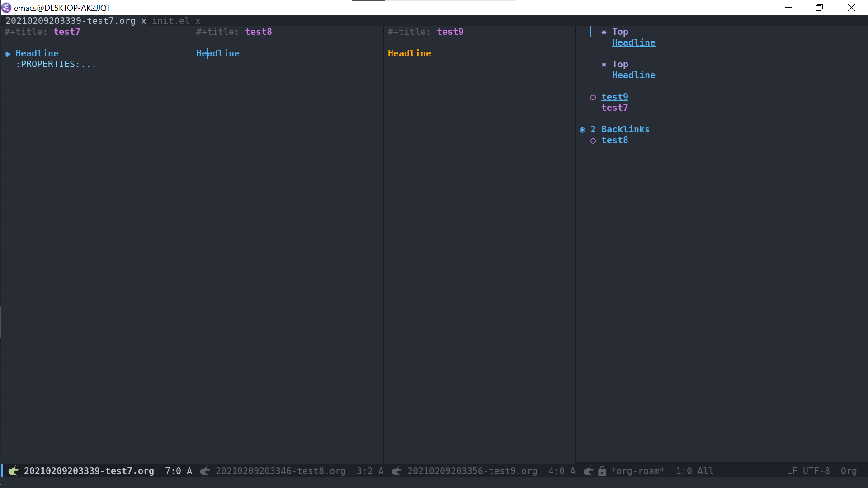Click the Emacs application icon in title bar
The image size is (868, 488).
(6, 8)
